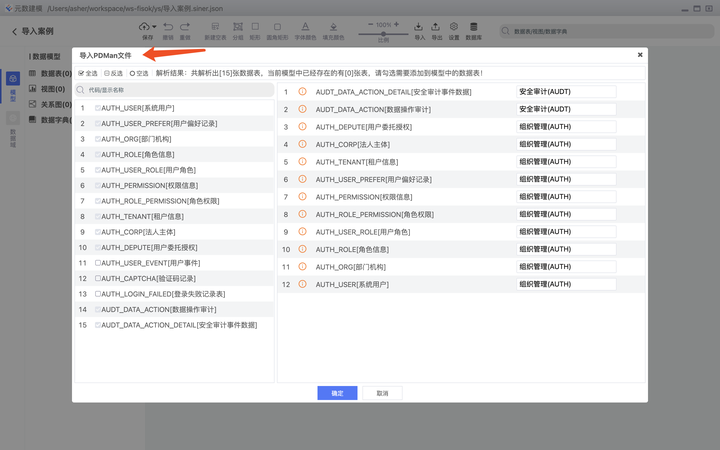Click the top search box for tables/views

606,31
